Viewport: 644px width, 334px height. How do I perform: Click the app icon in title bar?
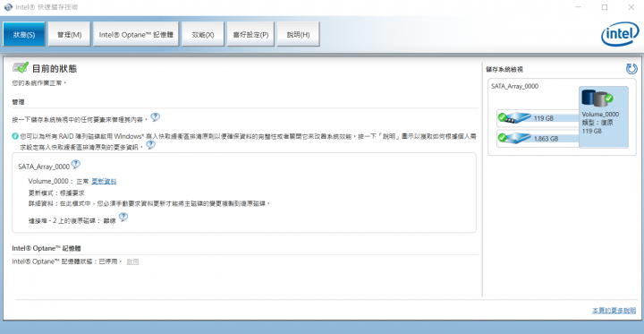tap(8, 7)
